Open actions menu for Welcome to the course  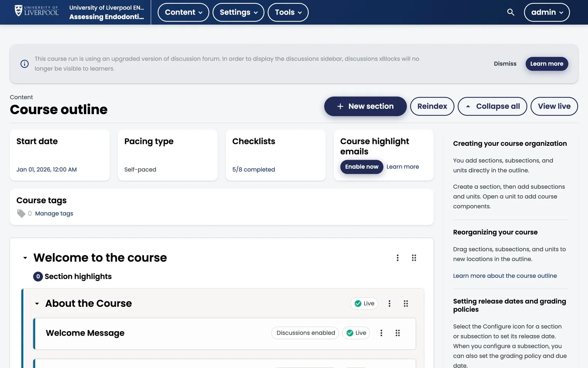click(397, 258)
